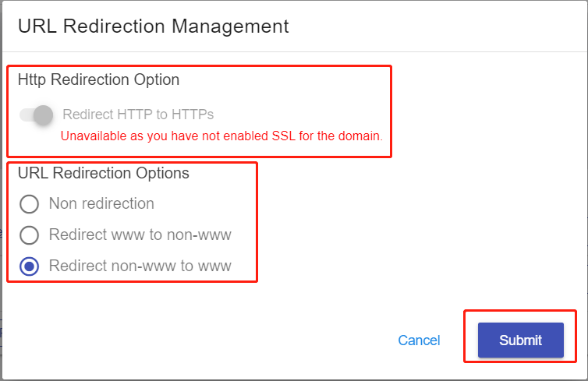Image resolution: width=588 pixels, height=381 pixels.
Task: Click blank header space right of the title
Action: [437, 26]
